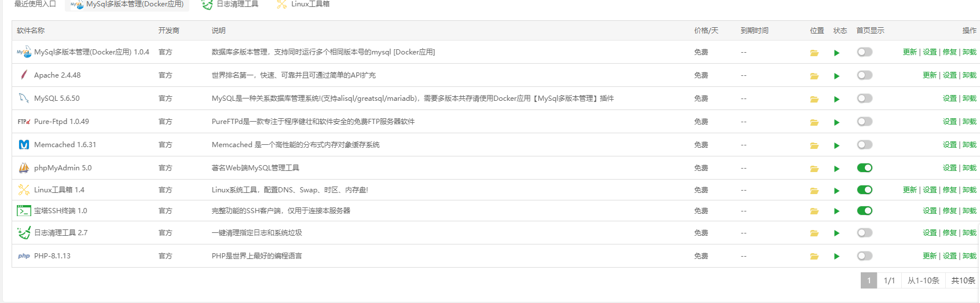Open folder location for PHP-8.1.13
The image size is (980, 303).
pos(814,257)
